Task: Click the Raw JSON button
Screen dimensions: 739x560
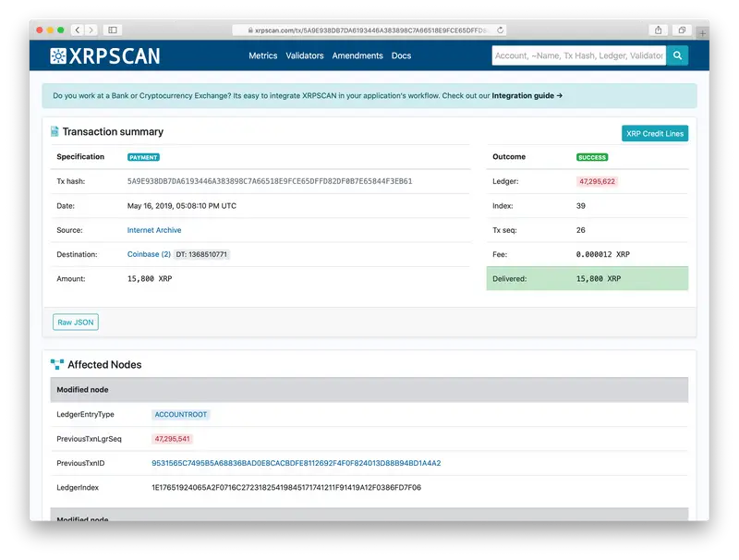Action: click(x=76, y=322)
